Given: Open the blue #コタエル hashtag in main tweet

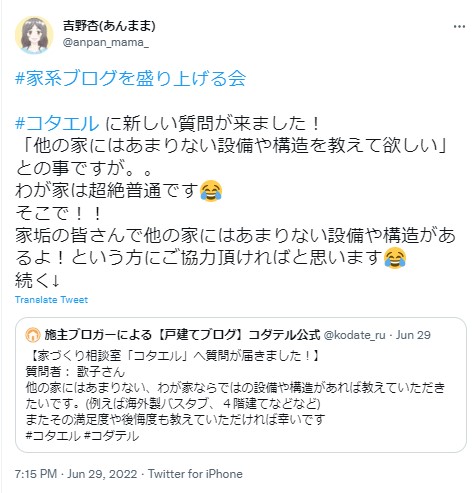Looking at the screenshot, I should [x=57, y=123].
